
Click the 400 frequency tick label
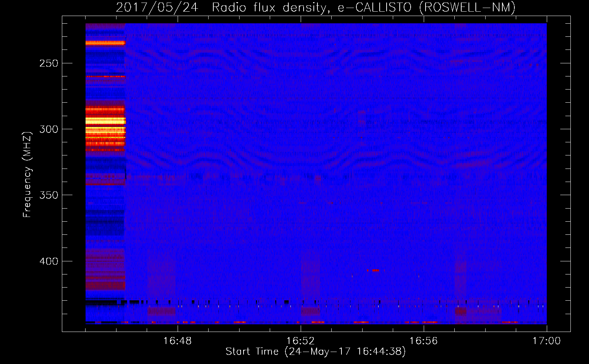pos(49,261)
